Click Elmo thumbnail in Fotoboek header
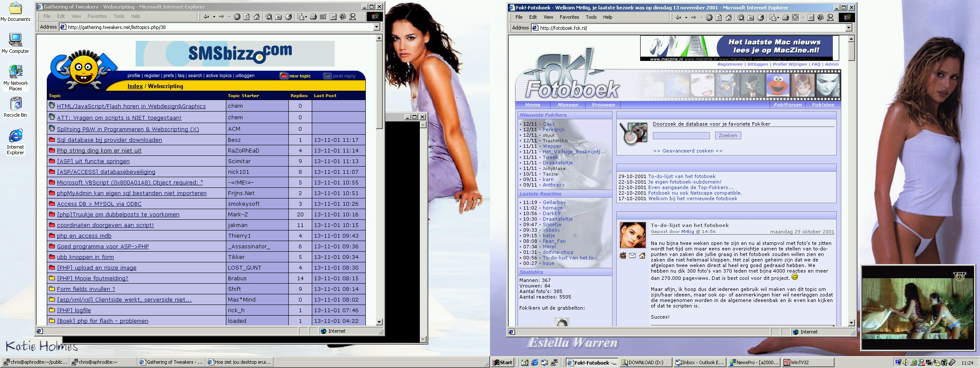Viewport: 980px width, 368px height. point(778,85)
